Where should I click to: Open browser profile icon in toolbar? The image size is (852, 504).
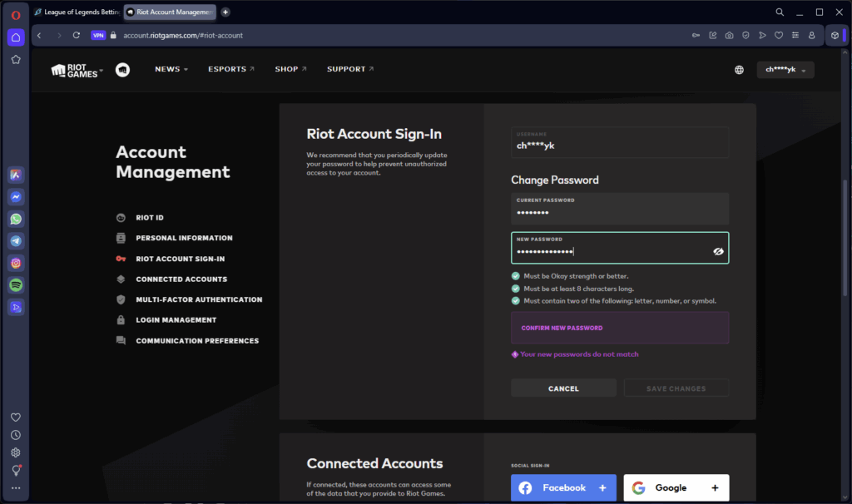pyautogui.click(x=812, y=35)
